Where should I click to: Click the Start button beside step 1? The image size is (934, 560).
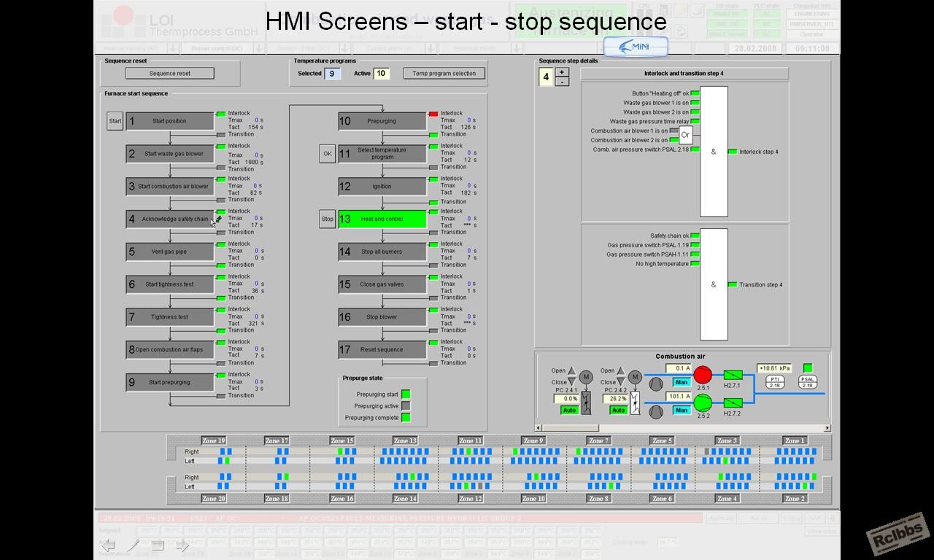(x=115, y=121)
